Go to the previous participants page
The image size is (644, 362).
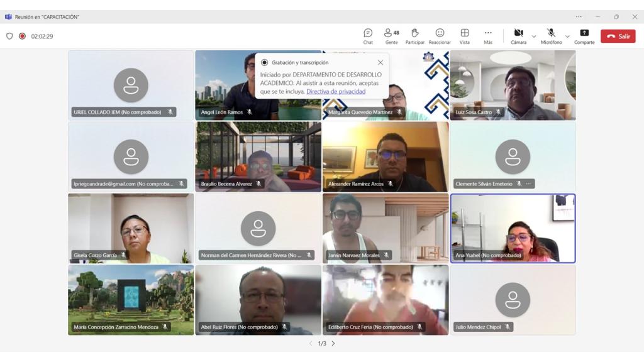coord(311,344)
